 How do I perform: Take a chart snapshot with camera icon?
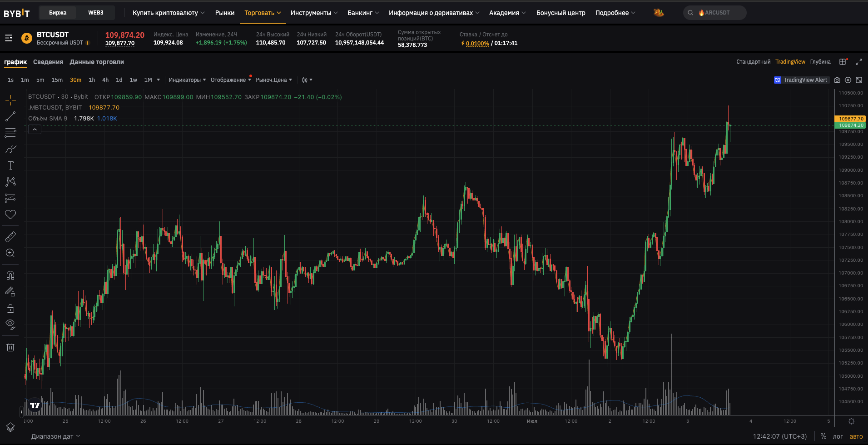tap(837, 80)
